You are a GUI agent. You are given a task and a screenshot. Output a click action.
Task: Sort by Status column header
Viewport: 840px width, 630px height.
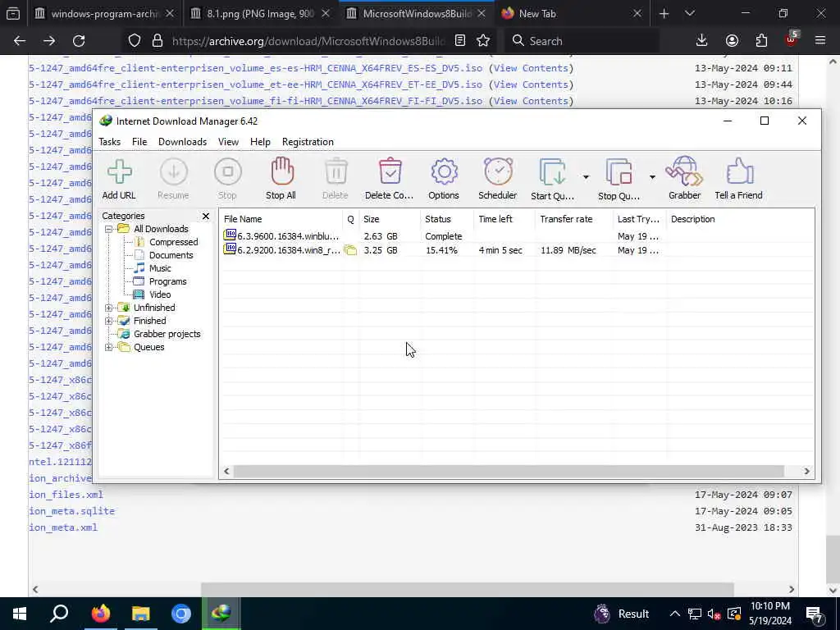[447, 219]
